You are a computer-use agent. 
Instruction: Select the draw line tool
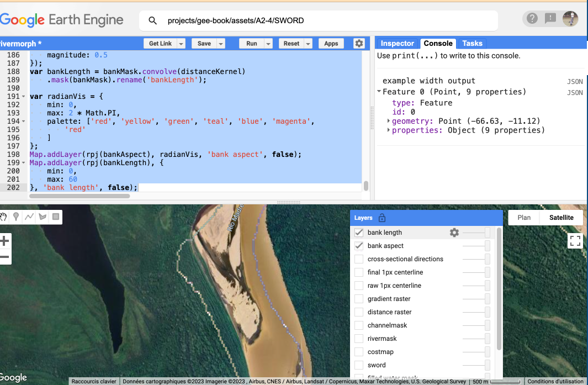pos(29,217)
